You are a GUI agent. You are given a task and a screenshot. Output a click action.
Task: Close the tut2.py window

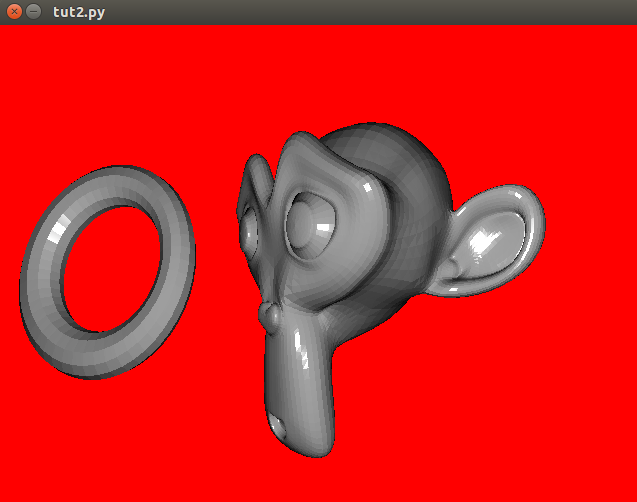pos(14,11)
